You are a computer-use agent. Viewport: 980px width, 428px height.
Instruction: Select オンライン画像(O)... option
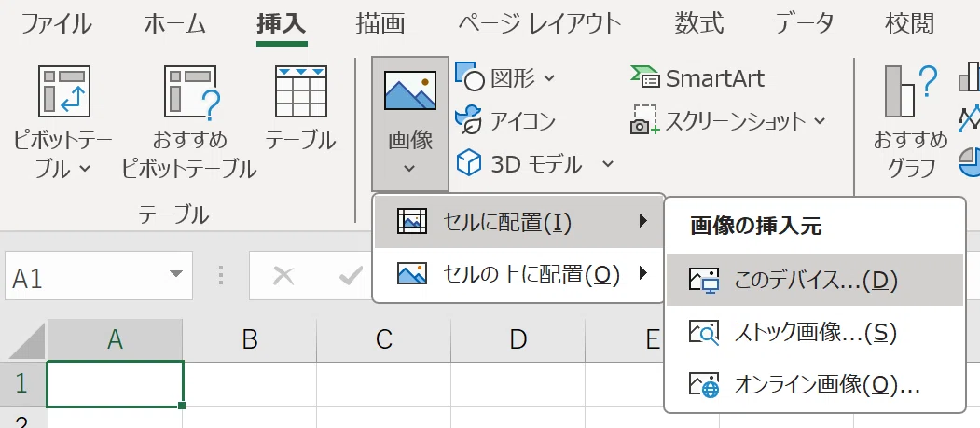[x=814, y=385]
